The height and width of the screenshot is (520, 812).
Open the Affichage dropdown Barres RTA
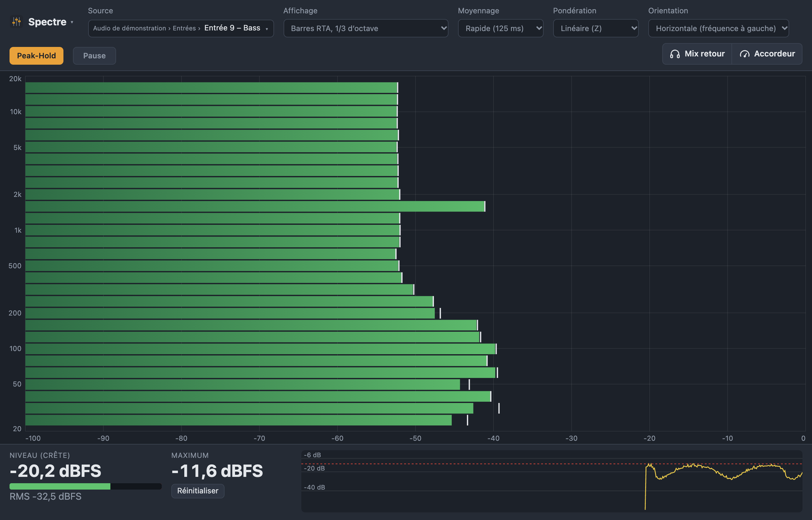pos(366,28)
